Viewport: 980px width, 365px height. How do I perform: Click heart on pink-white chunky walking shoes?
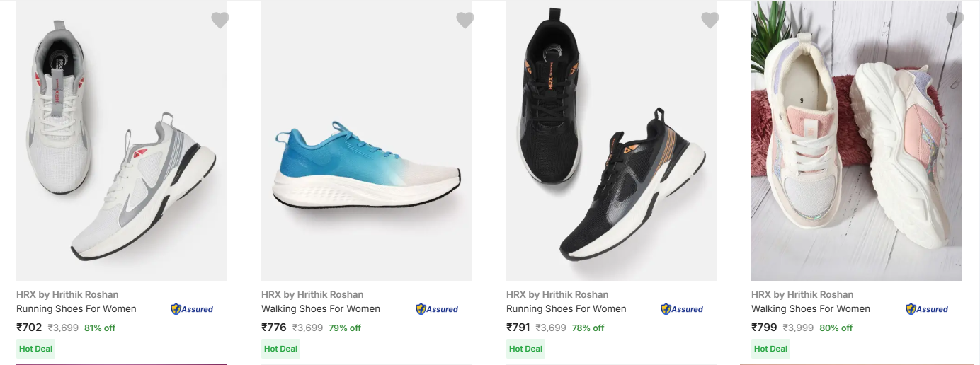pyautogui.click(x=955, y=21)
